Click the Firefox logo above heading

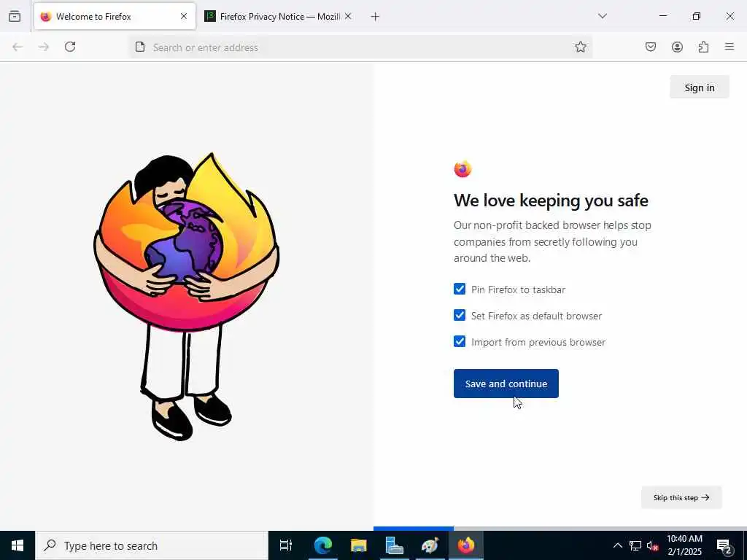click(462, 169)
